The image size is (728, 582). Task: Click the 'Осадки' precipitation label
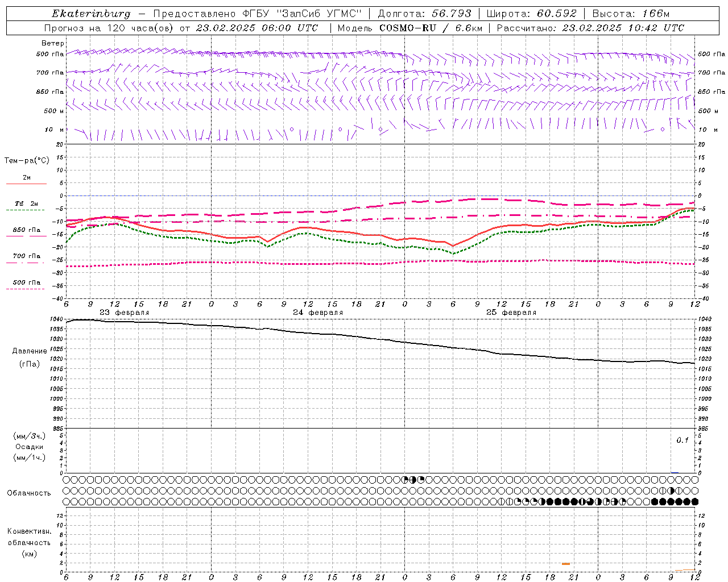[30, 447]
